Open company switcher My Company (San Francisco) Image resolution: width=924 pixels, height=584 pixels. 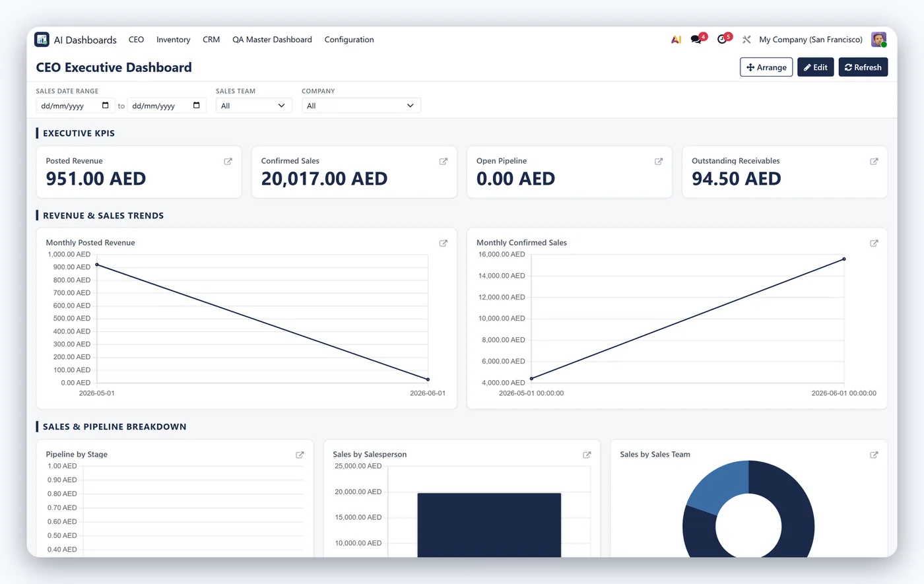click(810, 40)
